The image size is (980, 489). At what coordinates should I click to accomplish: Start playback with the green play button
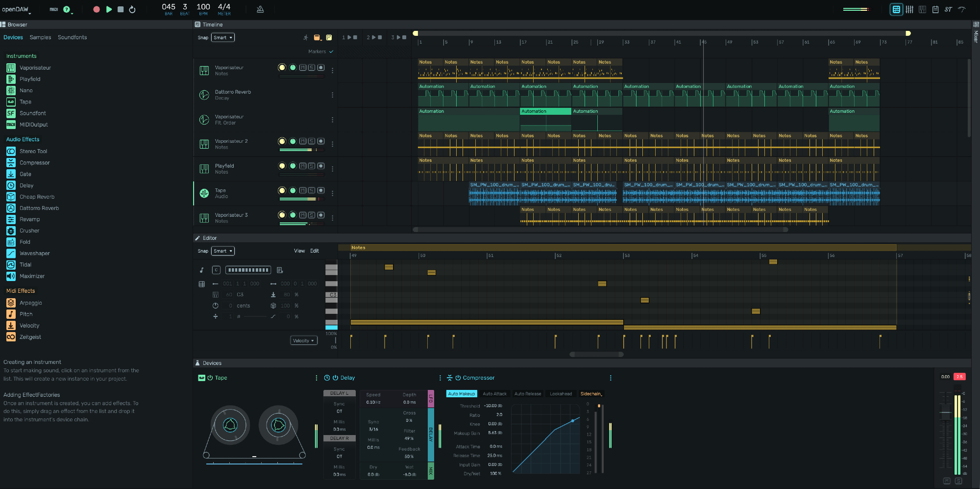[109, 9]
